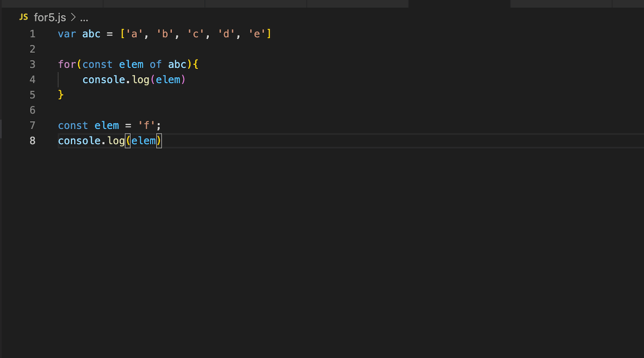Click the 'abc' variable in line 1
The width and height of the screenshot is (644, 358).
[x=91, y=34]
